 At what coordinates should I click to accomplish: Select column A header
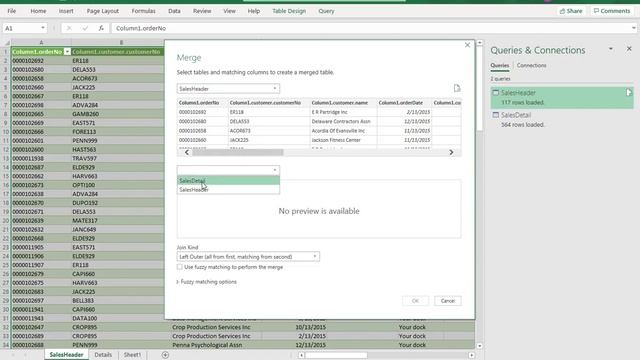coord(41,42)
